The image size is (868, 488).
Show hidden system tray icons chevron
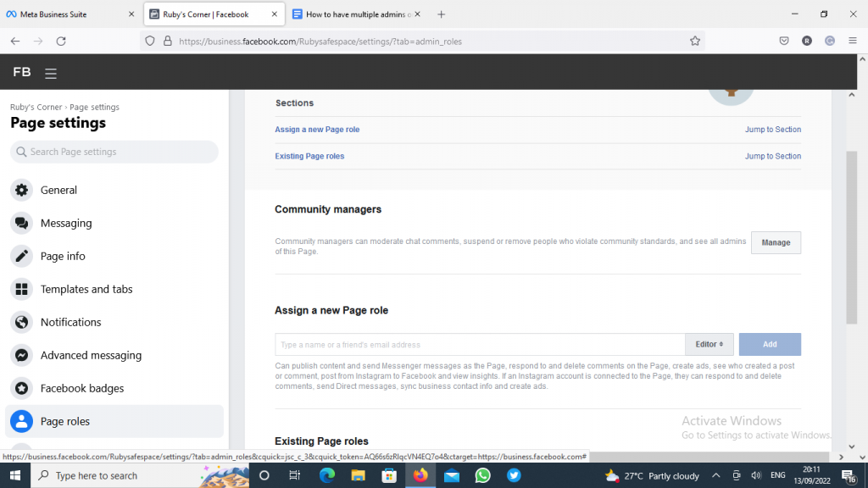(715, 475)
